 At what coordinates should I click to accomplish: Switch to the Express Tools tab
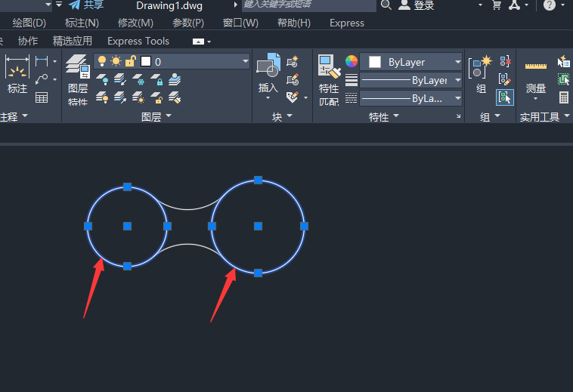click(x=138, y=41)
